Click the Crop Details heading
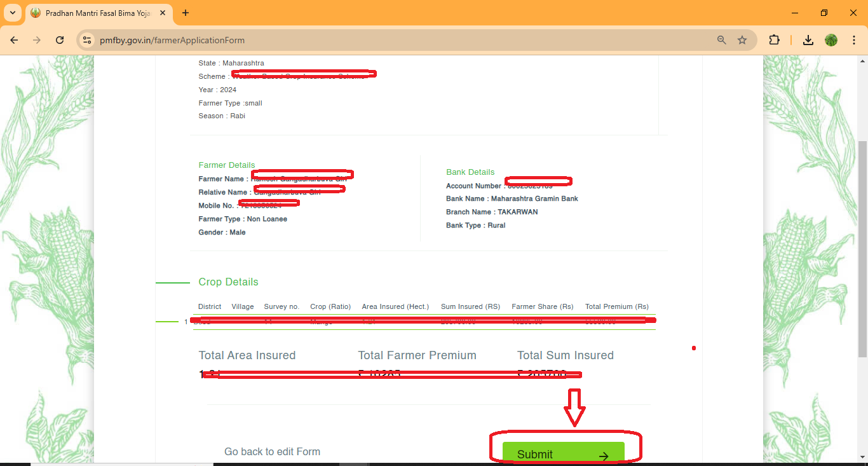The image size is (868, 466). coord(228,282)
